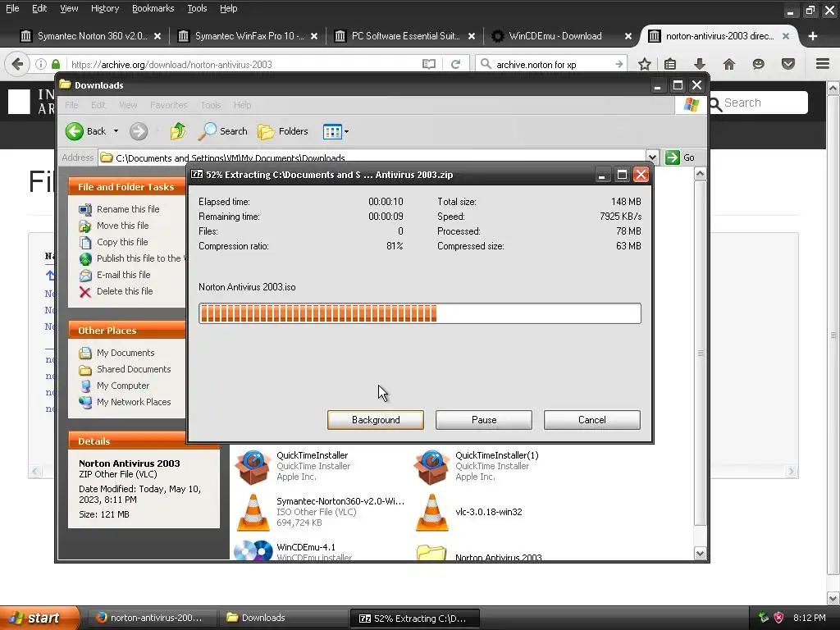The height and width of the screenshot is (630, 840).
Task: Open Search in Explorer toolbar
Action: click(223, 131)
